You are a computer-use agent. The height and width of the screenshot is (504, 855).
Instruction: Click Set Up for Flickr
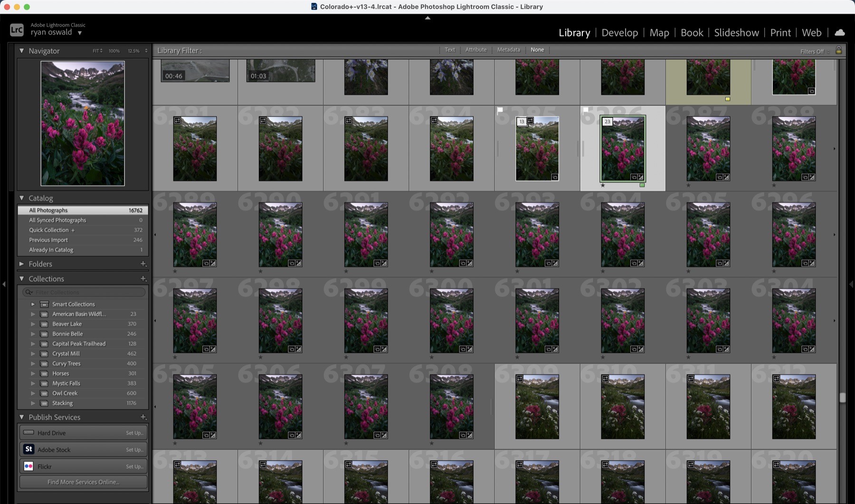pos(134,466)
